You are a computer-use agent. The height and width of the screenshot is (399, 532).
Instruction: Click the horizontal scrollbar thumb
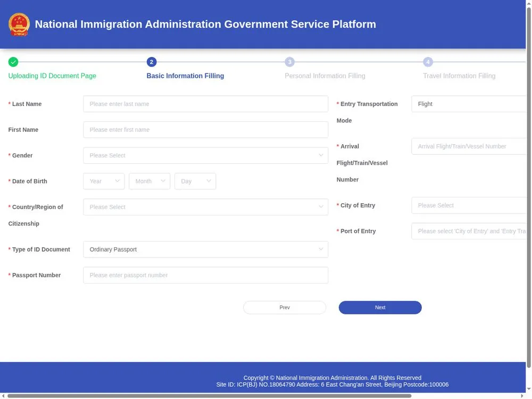click(209, 396)
